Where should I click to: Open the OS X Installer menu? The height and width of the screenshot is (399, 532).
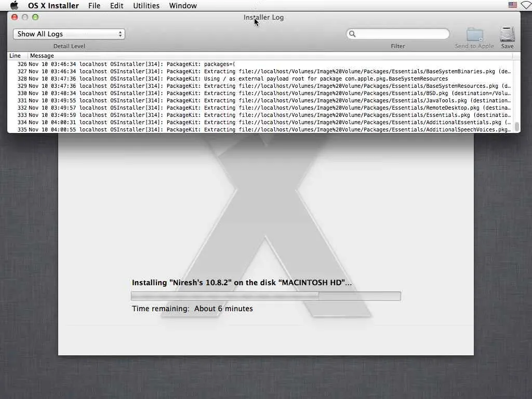coord(54,6)
